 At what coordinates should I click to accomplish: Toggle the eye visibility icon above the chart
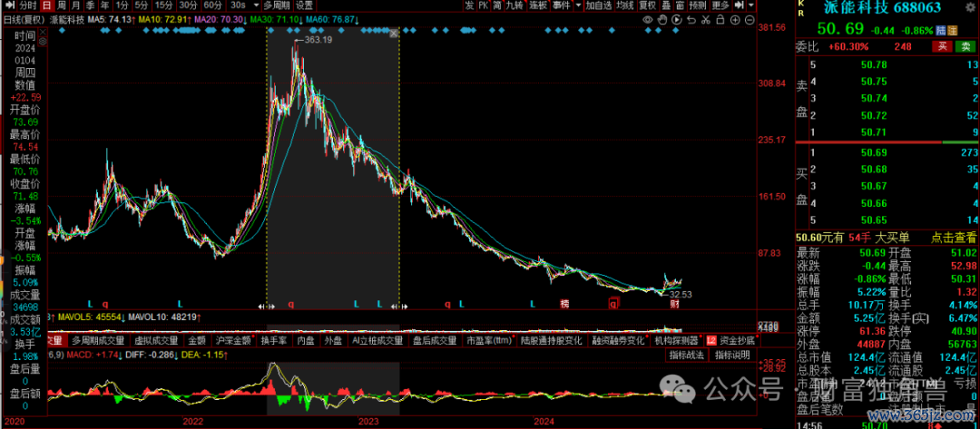click(x=648, y=20)
